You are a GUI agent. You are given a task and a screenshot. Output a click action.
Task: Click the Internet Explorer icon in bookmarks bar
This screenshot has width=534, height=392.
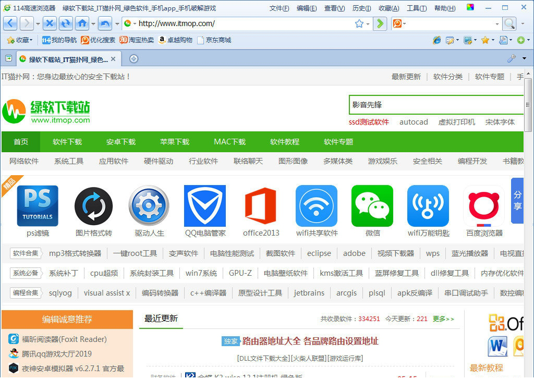pyautogui.click(x=436, y=40)
